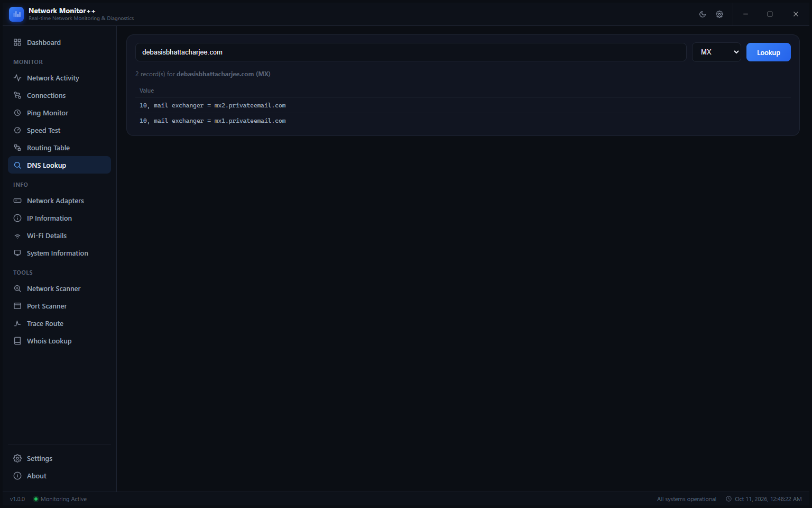812x508 pixels.
Task: Click the blue Lookup button
Action: 768,52
